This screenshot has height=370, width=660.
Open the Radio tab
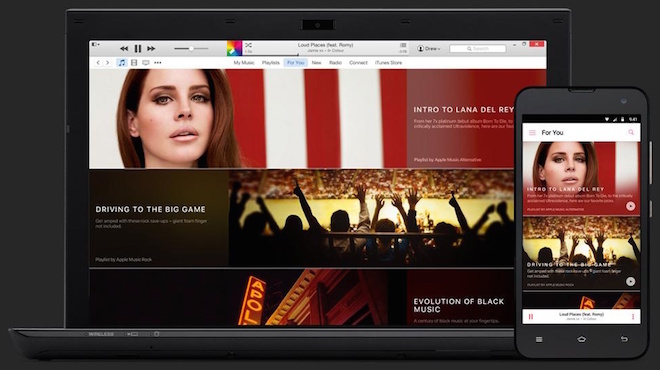pyautogui.click(x=335, y=63)
